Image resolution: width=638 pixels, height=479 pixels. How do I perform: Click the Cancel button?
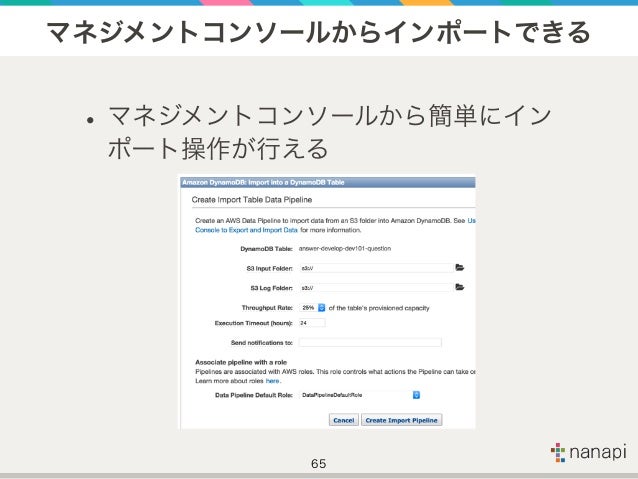click(343, 420)
